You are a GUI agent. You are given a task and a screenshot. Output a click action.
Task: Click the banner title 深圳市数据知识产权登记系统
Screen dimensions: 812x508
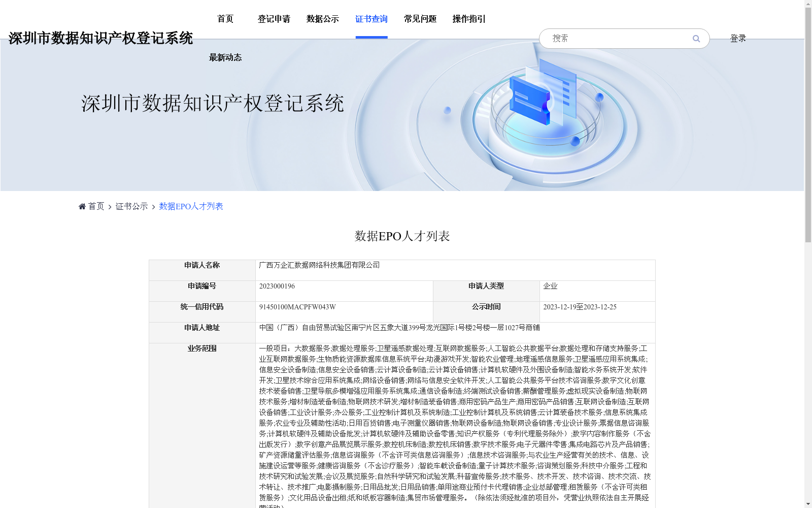tap(213, 103)
